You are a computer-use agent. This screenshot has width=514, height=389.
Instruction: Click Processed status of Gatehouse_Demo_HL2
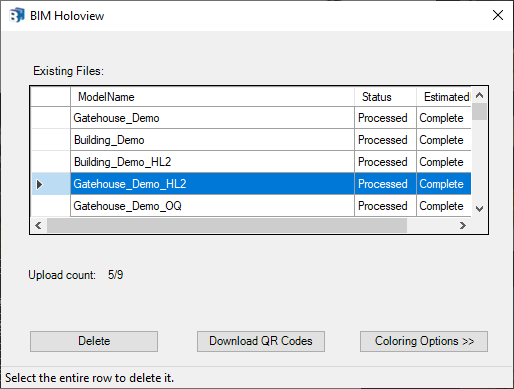click(385, 184)
